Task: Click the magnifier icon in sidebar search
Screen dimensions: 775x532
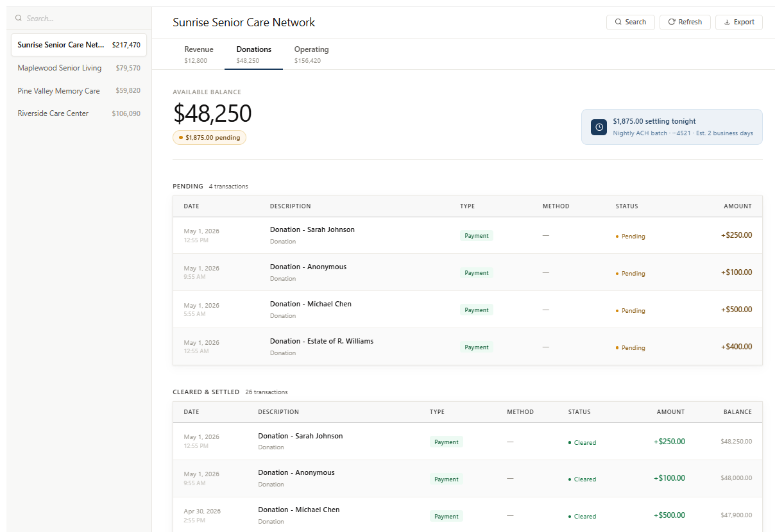Action: pos(19,19)
